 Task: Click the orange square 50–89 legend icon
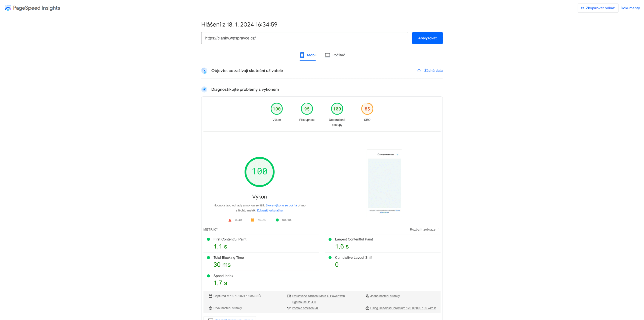click(x=253, y=220)
